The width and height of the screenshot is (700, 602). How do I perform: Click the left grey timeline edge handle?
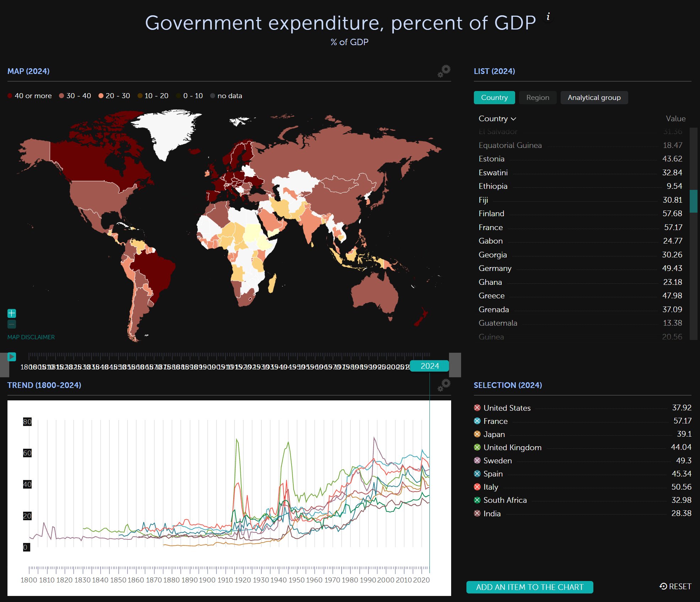(4, 365)
